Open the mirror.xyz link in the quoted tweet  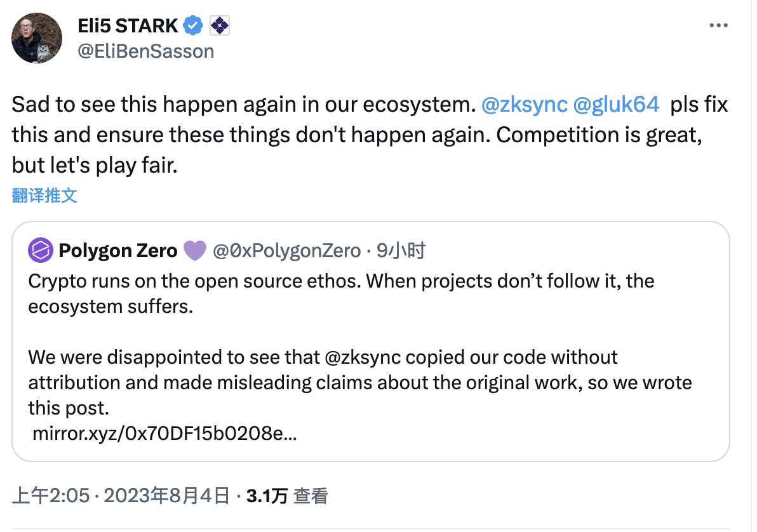[164, 435]
